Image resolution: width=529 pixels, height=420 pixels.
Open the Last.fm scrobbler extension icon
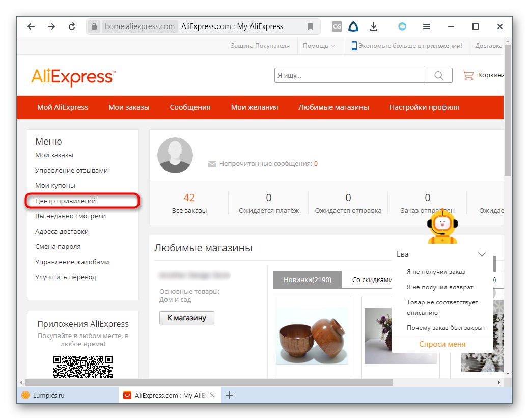tap(337, 26)
